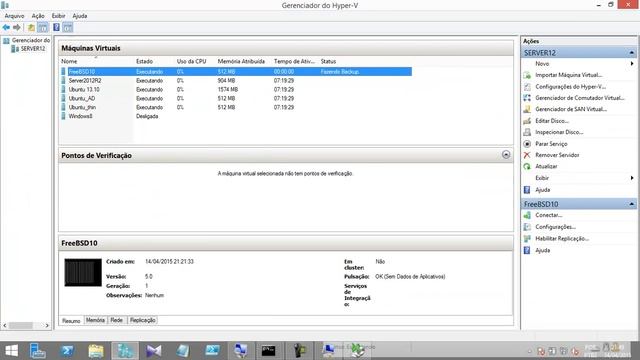Click Importar Máquina Virtual action
640x360 pixels.
[x=569, y=75]
